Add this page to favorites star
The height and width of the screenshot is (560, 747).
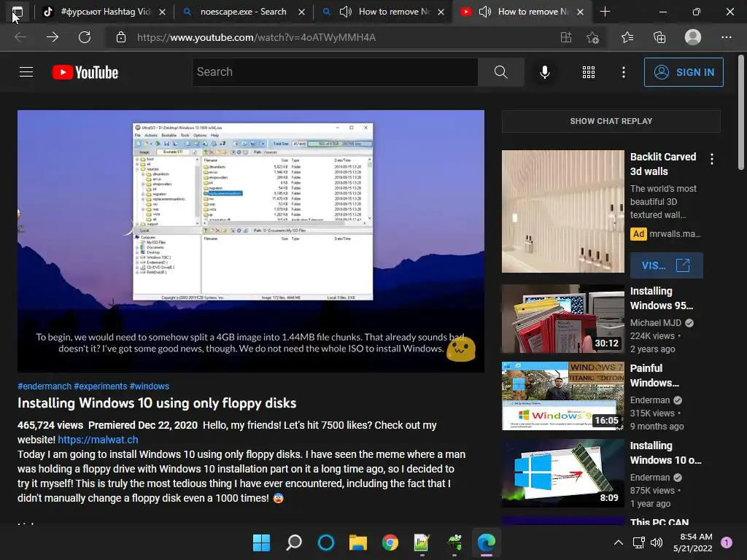(x=592, y=37)
